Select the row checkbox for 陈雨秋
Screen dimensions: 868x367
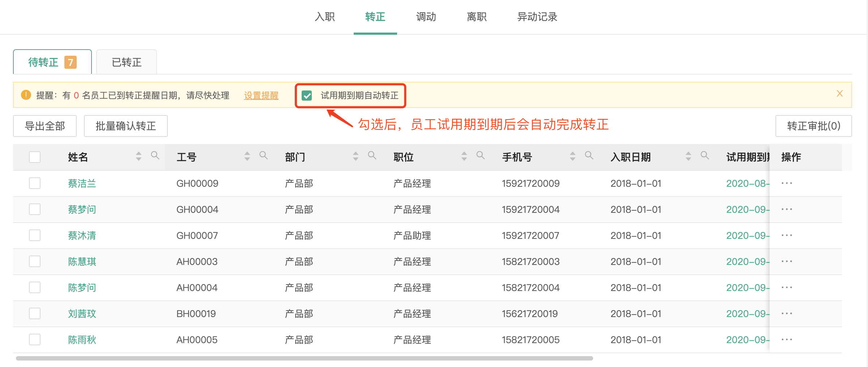(35, 339)
